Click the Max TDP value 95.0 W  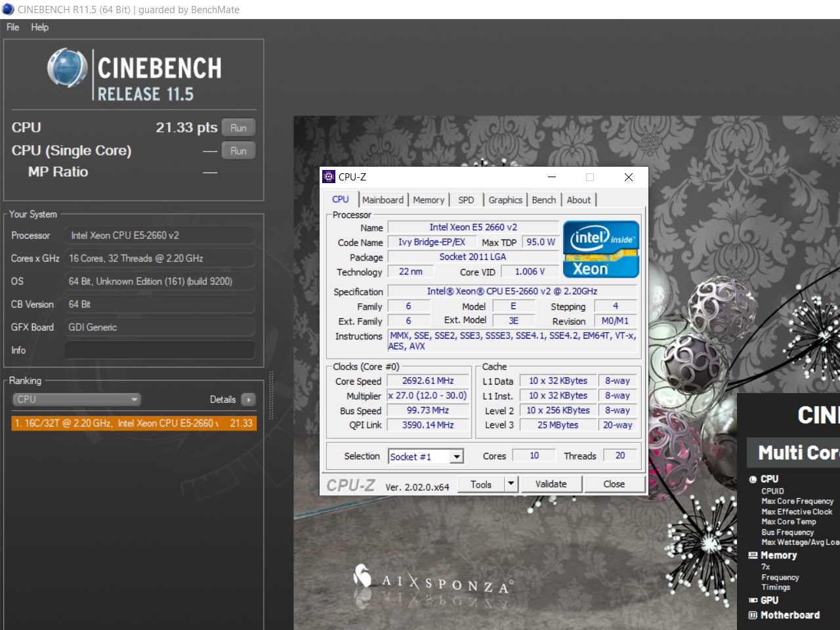pos(541,242)
